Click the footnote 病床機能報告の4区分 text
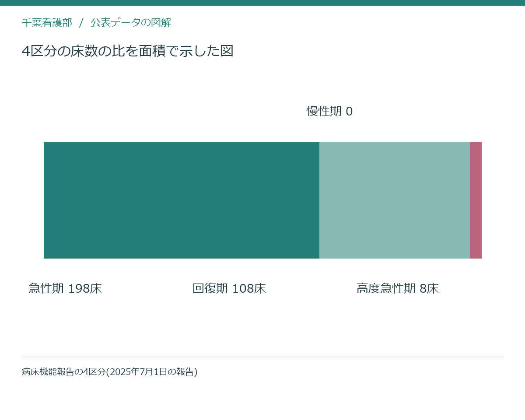Viewport: 525px width, 420px height. pos(110,372)
